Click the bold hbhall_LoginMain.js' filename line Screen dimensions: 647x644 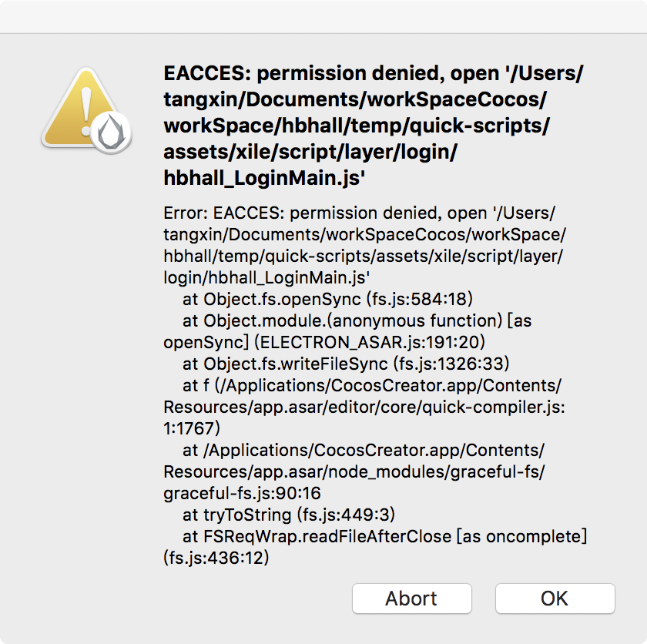click(x=264, y=179)
